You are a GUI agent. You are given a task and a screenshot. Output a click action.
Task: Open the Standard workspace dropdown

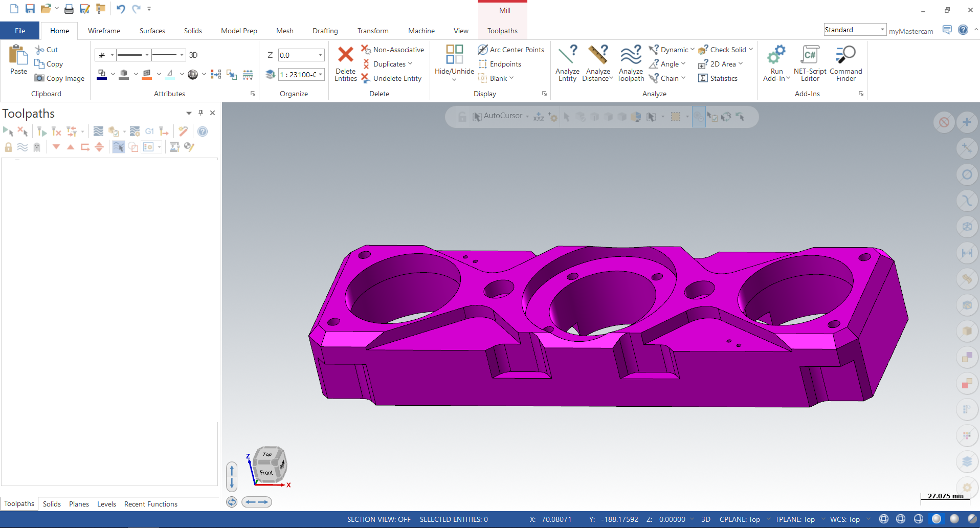click(882, 30)
